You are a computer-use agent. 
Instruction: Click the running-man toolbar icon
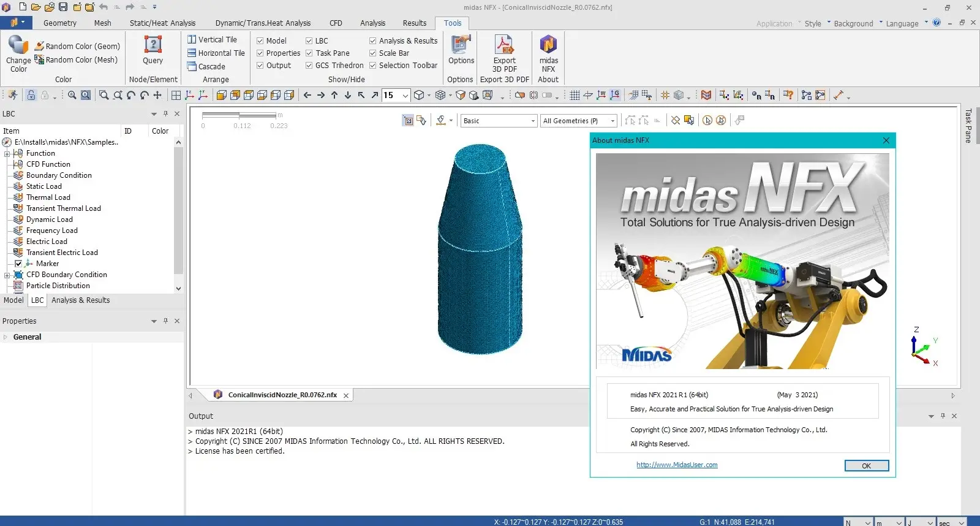[13, 95]
